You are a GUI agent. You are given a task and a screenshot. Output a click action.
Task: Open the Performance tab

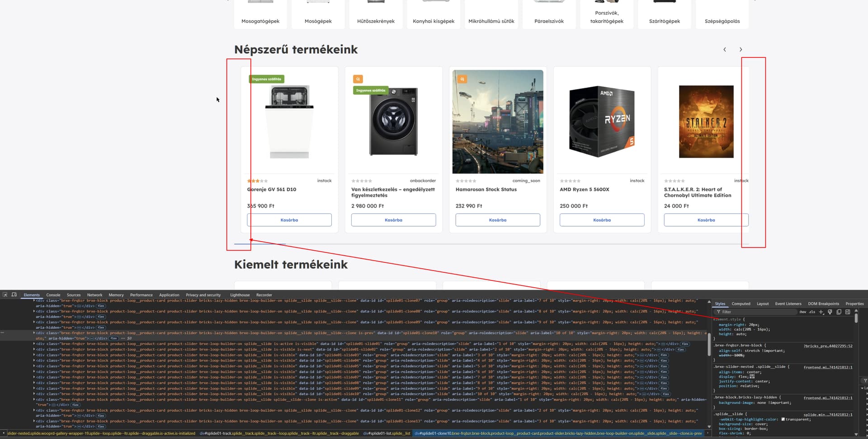point(142,295)
